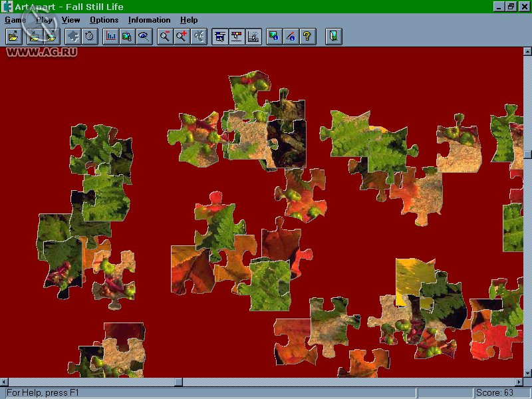Zoom in with the plus magnifier

pos(182,37)
